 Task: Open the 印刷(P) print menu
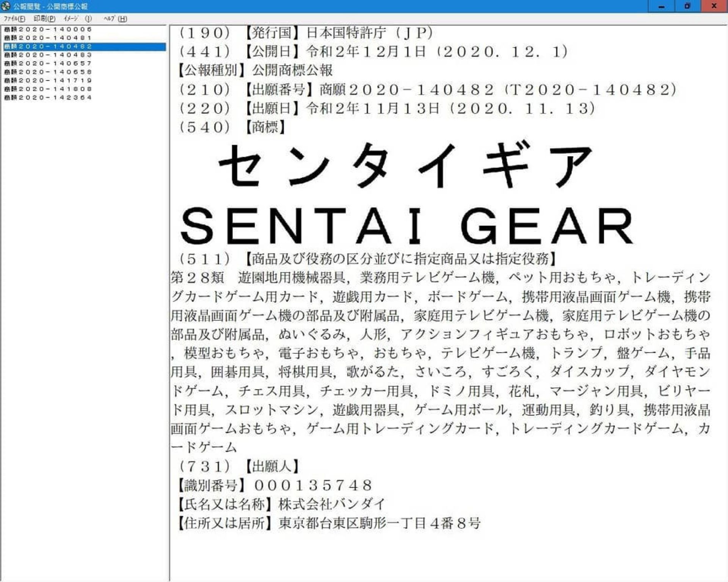[x=44, y=19]
